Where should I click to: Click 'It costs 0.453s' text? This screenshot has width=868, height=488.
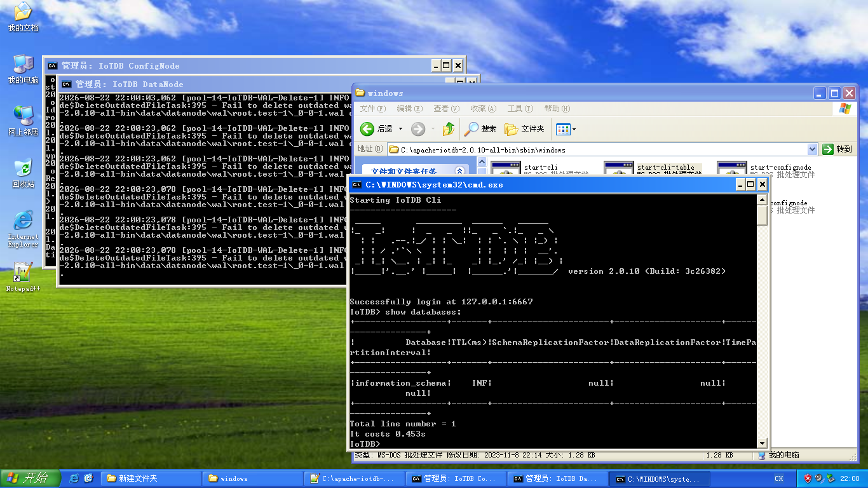[x=388, y=434]
